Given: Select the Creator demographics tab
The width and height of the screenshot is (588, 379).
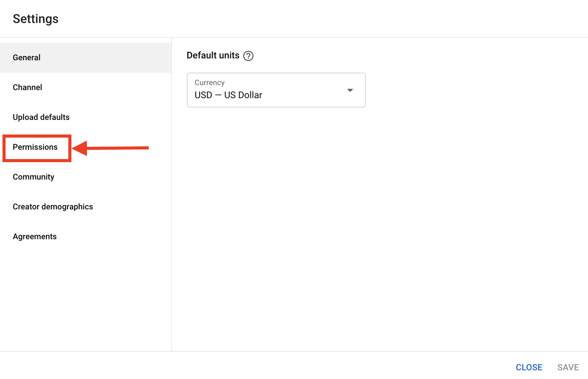Looking at the screenshot, I should coord(86,207).
